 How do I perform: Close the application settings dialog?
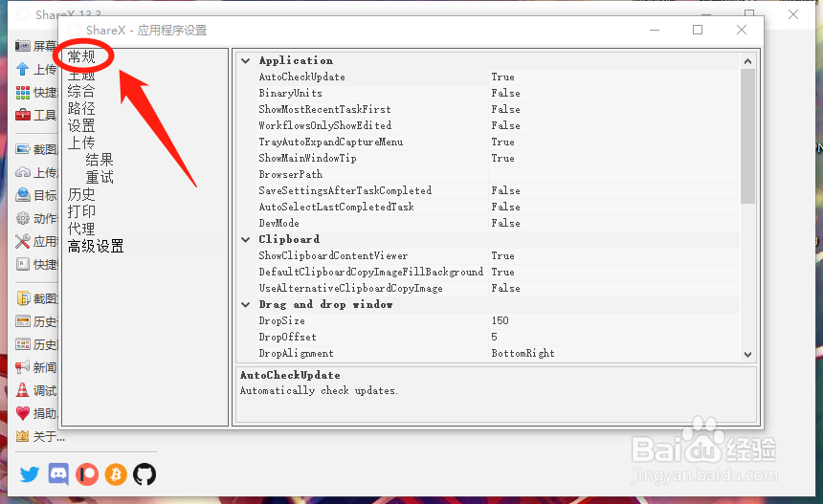tap(741, 30)
